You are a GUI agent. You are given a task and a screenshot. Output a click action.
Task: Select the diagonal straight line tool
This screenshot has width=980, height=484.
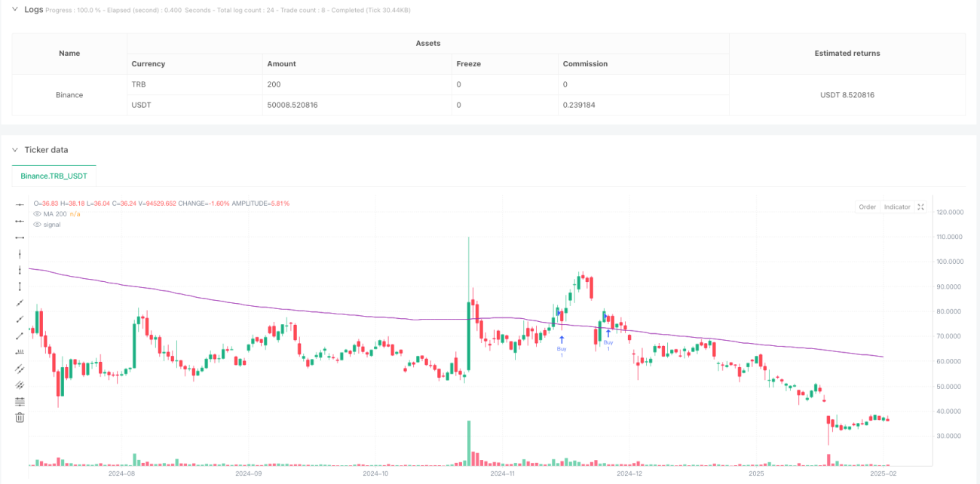tap(20, 302)
